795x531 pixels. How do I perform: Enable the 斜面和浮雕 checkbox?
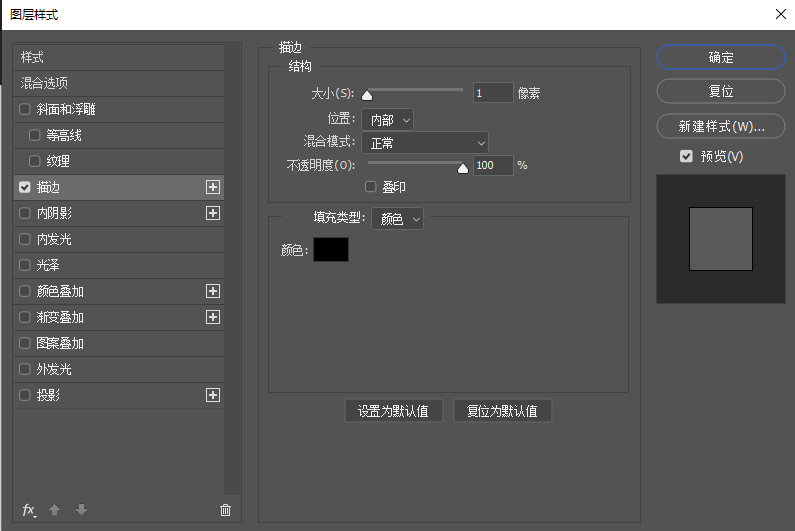click(x=24, y=109)
